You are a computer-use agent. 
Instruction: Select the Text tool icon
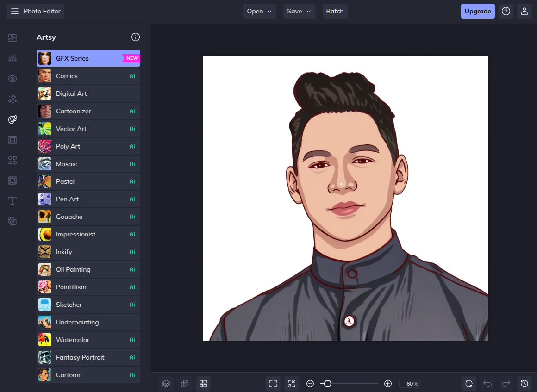(12, 201)
